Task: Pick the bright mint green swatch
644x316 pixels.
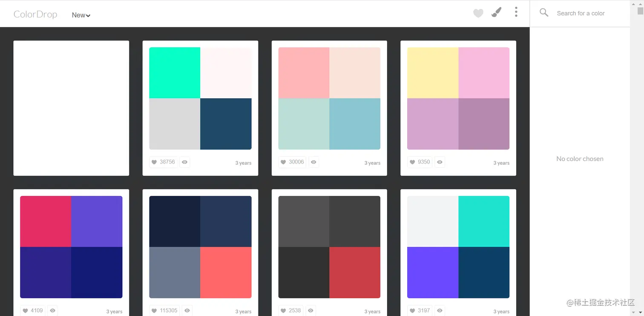Action: [175, 73]
